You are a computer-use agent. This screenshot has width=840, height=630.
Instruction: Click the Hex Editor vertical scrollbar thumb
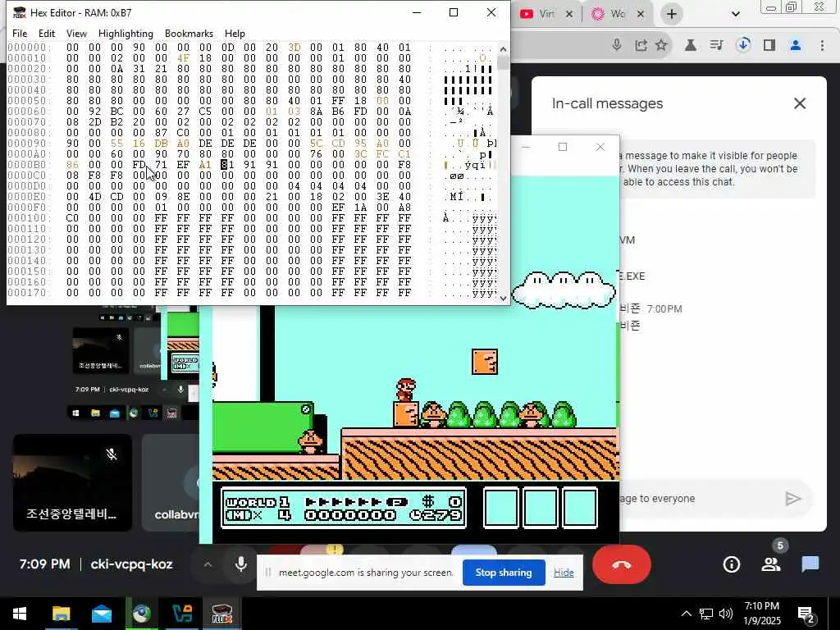pyautogui.click(x=503, y=62)
